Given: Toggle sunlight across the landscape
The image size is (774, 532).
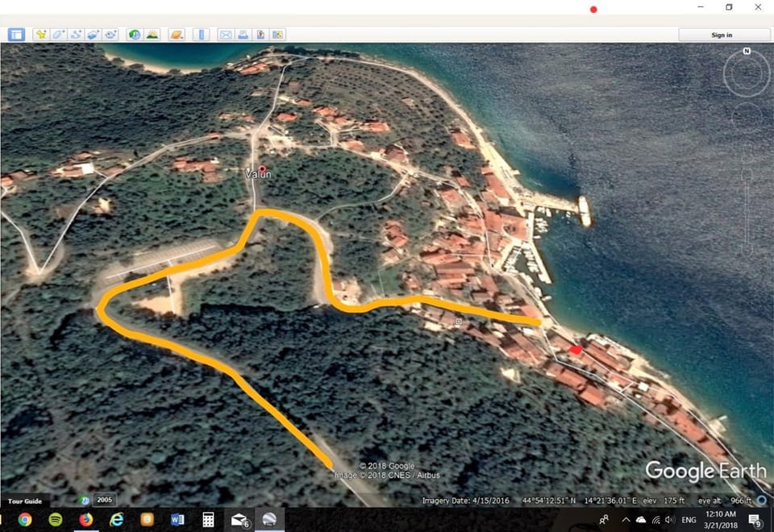Looking at the screenshot, I should click(152, 35).
